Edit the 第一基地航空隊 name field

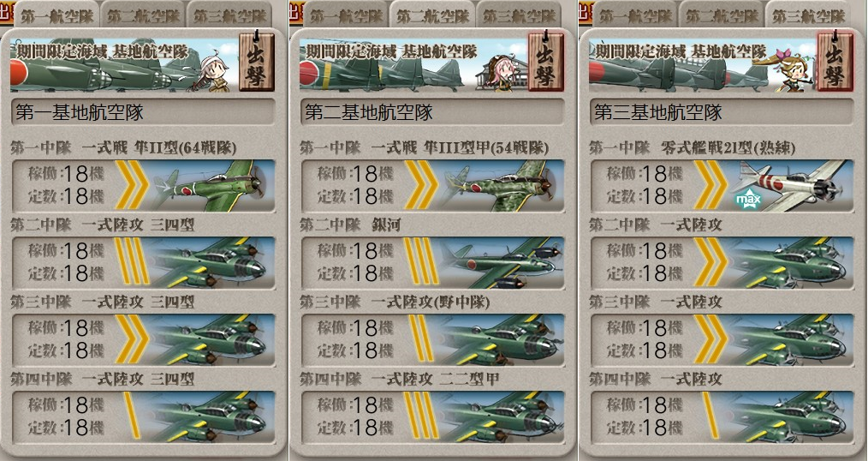pyautogui.click(x=143, y=112)
